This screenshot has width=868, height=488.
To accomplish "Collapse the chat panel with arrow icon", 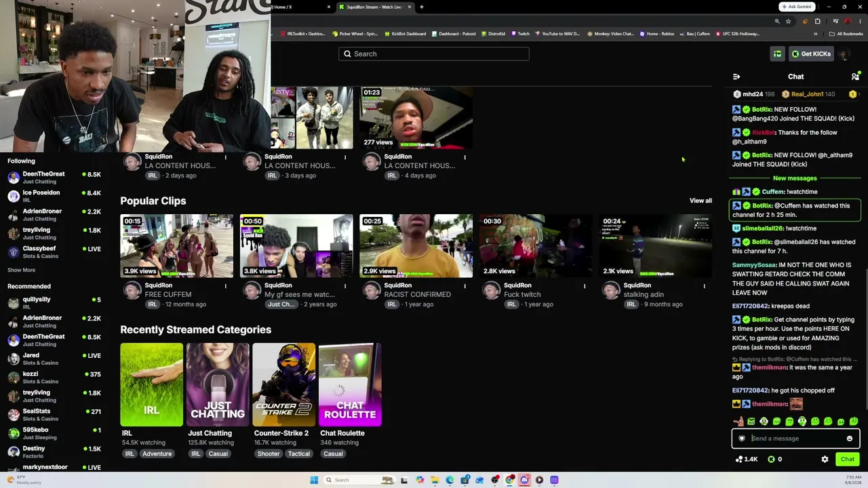I will [x=736, y=77].
